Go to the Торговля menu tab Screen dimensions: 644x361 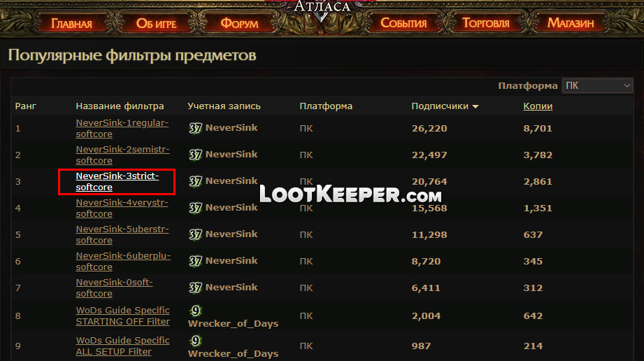pyautogui.click(x=486, y=23)
